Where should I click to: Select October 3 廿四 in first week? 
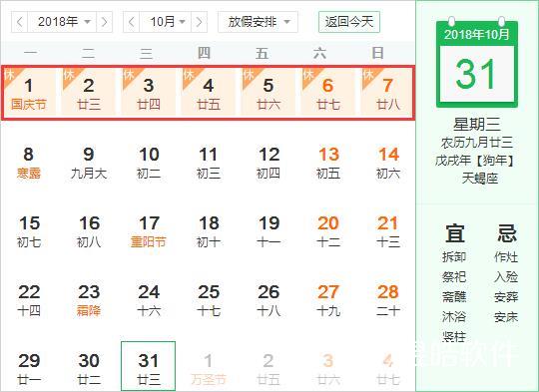point(149,92)
